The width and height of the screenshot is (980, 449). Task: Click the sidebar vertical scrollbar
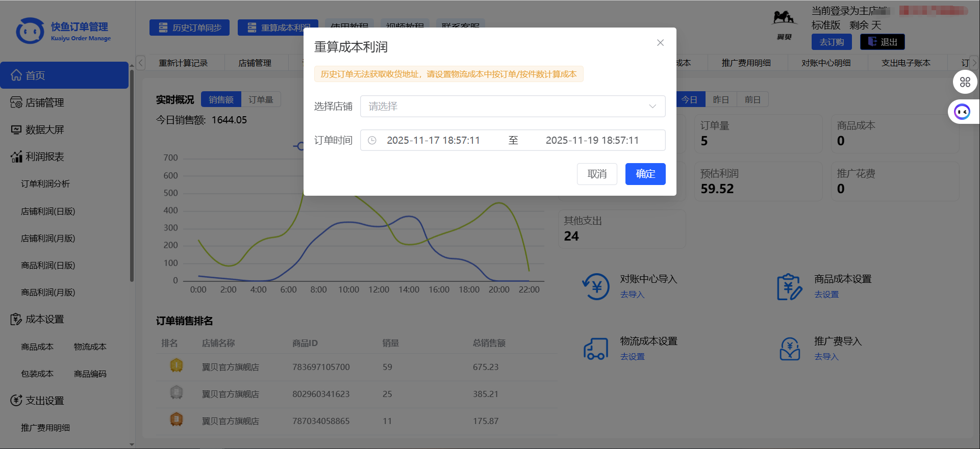(132, 173)
